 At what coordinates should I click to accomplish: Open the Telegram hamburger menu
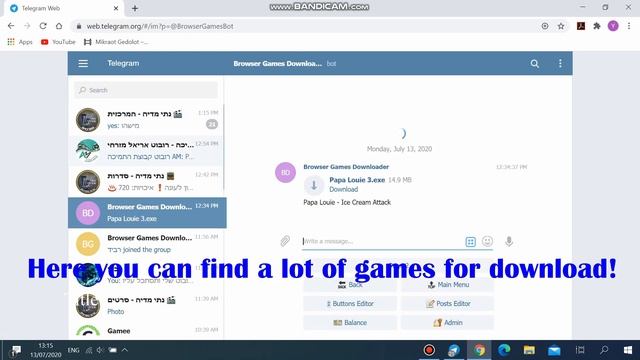[83, 63]
